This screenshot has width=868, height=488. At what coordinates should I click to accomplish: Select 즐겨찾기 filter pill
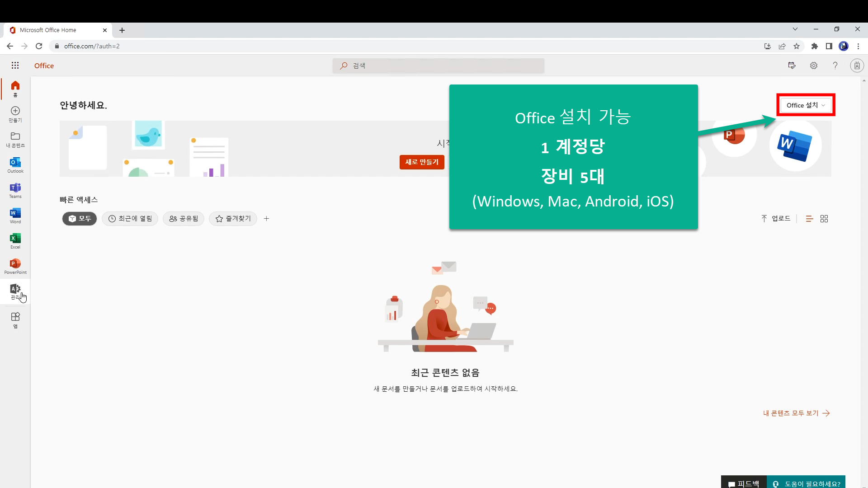(x=233, y=219)
